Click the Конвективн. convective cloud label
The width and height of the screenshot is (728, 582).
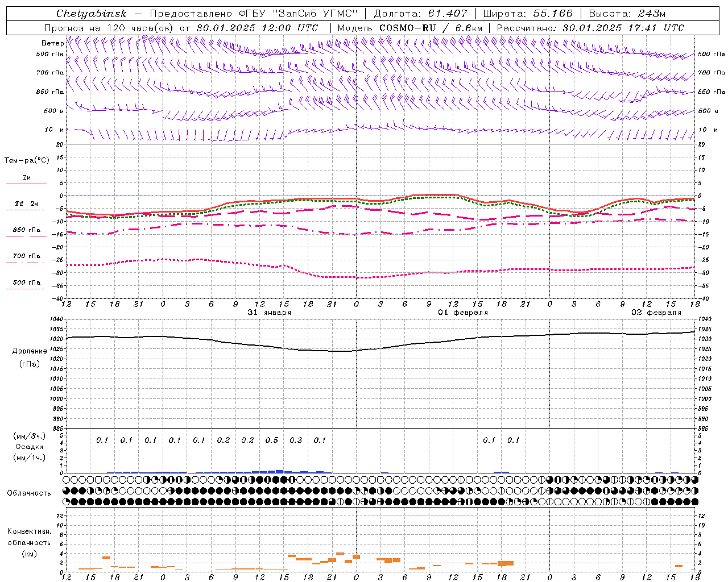point(29,531)
